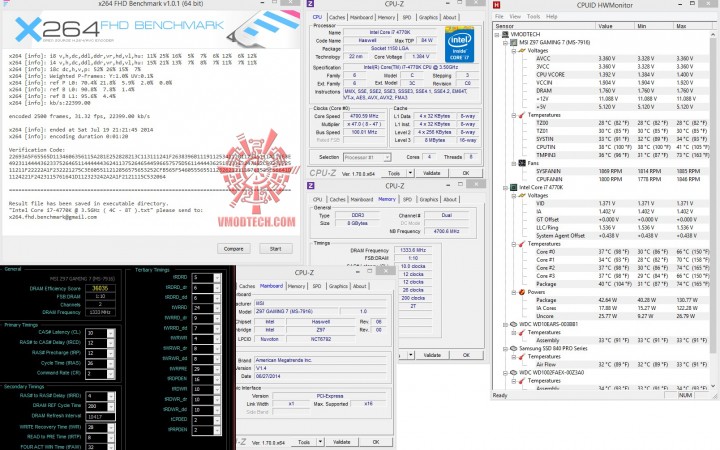Click the Ready text in HWMonitor status bar
The width and height of the screenshot is (720, 450).
(x=500, y=395)
